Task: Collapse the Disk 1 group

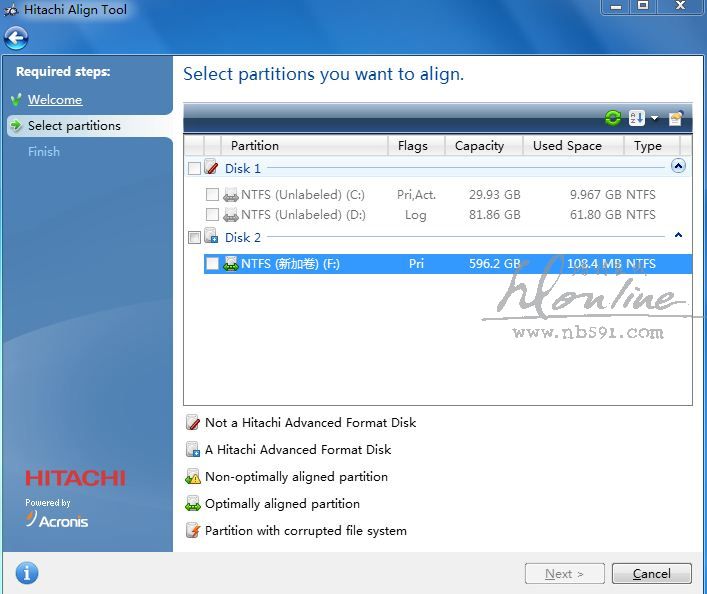Action: (x=678, y=166)
